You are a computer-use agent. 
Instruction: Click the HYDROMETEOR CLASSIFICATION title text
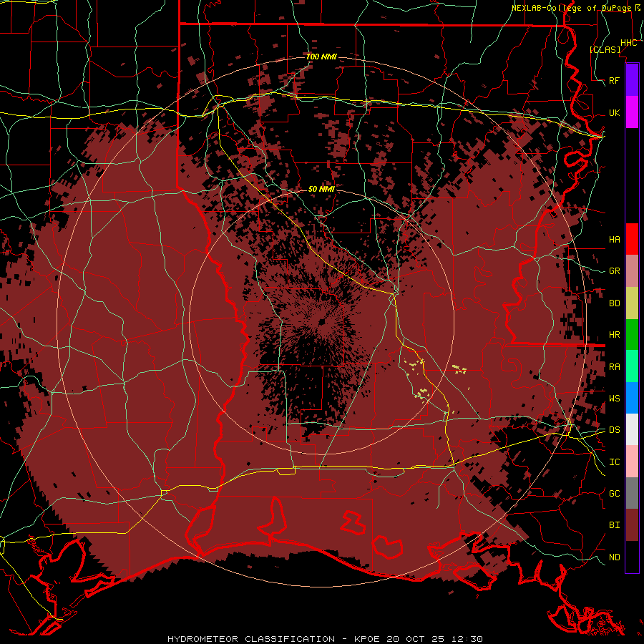251,639
